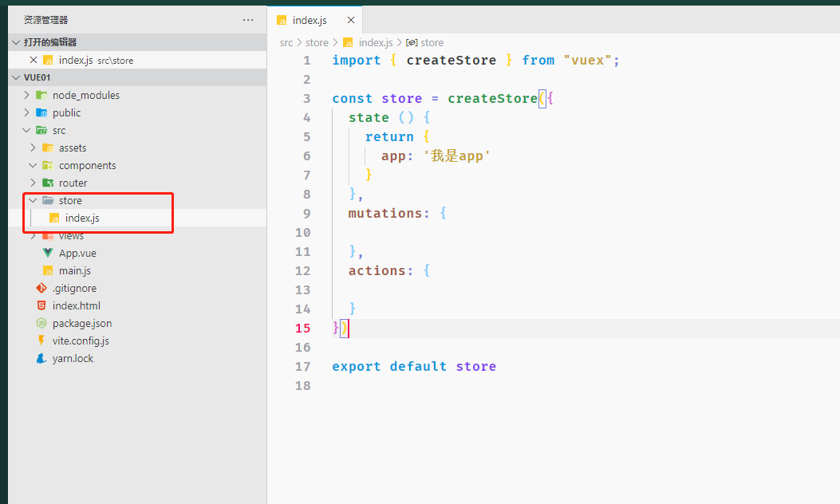Close index.js in open editors list
This screenshot has height=504, width=840.
33,60
